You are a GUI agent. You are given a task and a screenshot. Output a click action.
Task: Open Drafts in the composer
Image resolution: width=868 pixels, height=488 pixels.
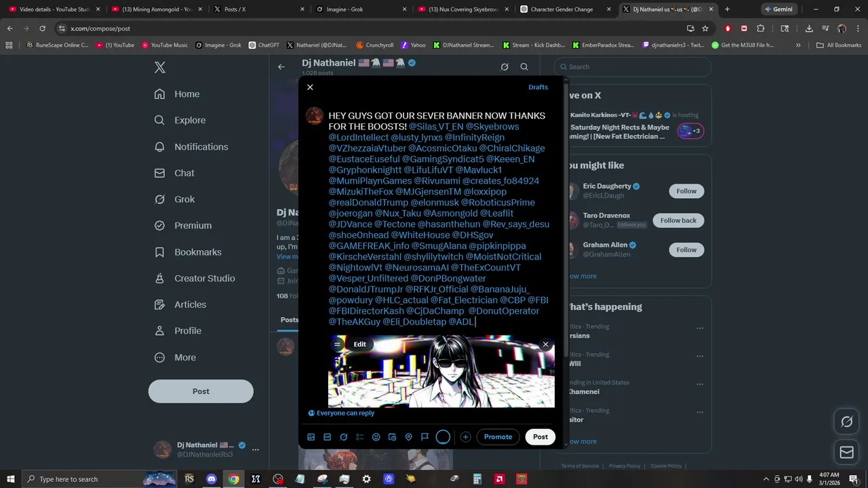[538, 87]
